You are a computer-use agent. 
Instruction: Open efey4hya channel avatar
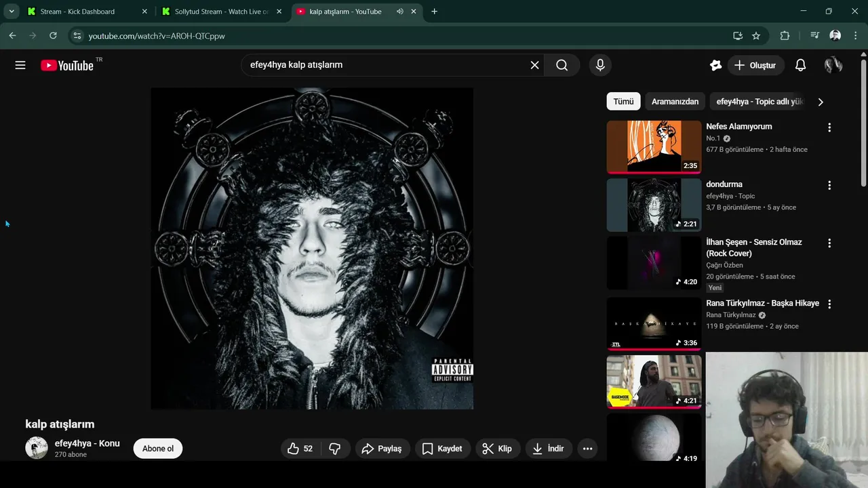coord(37,448)
